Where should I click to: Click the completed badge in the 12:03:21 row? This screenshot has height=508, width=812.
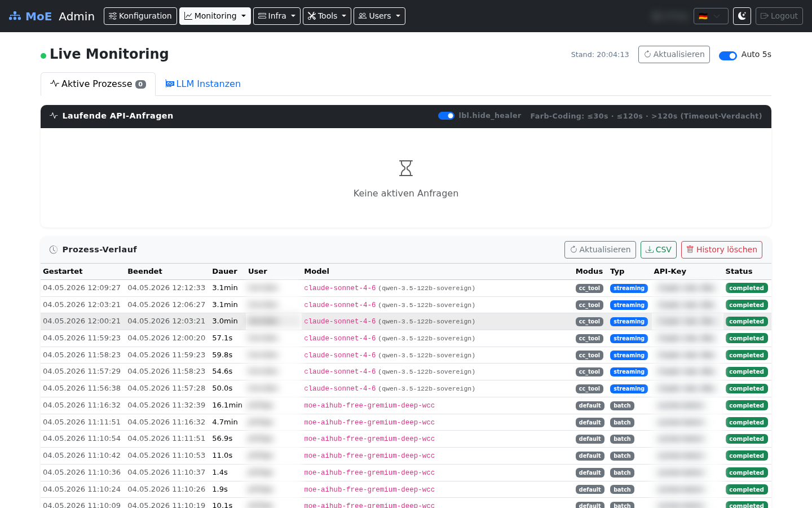pyautogui.click(x=747, y=305)
